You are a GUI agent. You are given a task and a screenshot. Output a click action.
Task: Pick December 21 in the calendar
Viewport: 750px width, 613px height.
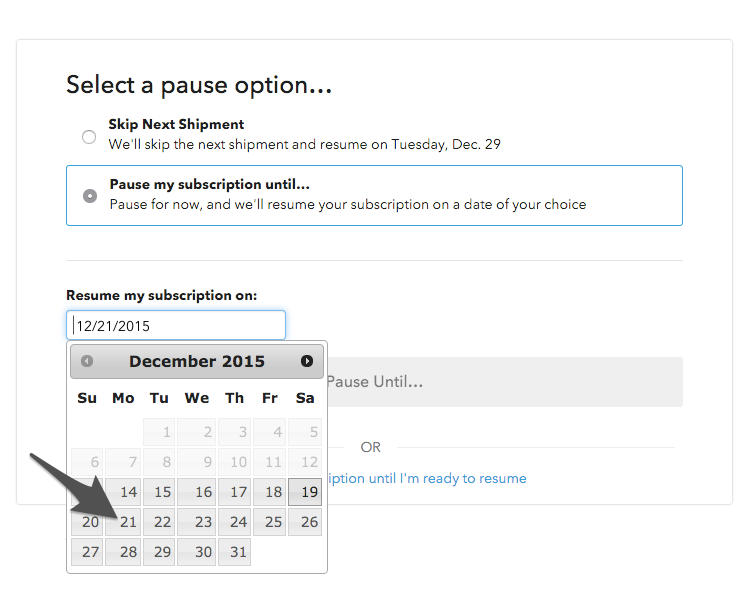123,522
